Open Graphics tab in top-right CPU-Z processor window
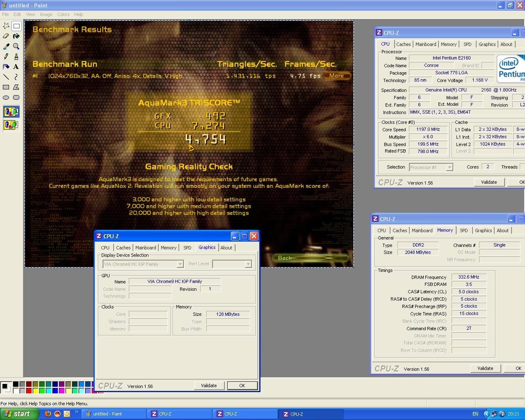This screenshot has width=525, height=420. (x=487, y=44)
